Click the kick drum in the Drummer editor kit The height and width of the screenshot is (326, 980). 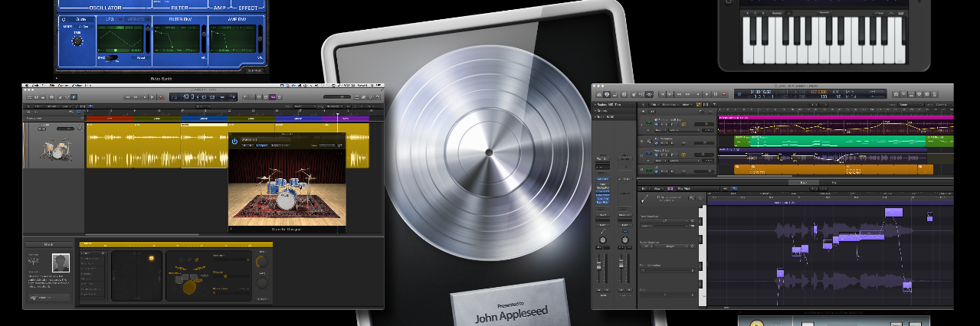tap(189, 288)
